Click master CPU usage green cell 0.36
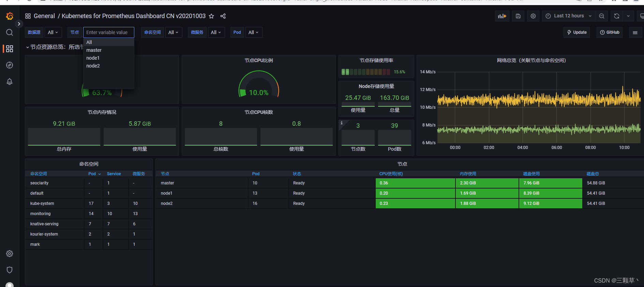 pyautogui.click(x=415, y=183)
